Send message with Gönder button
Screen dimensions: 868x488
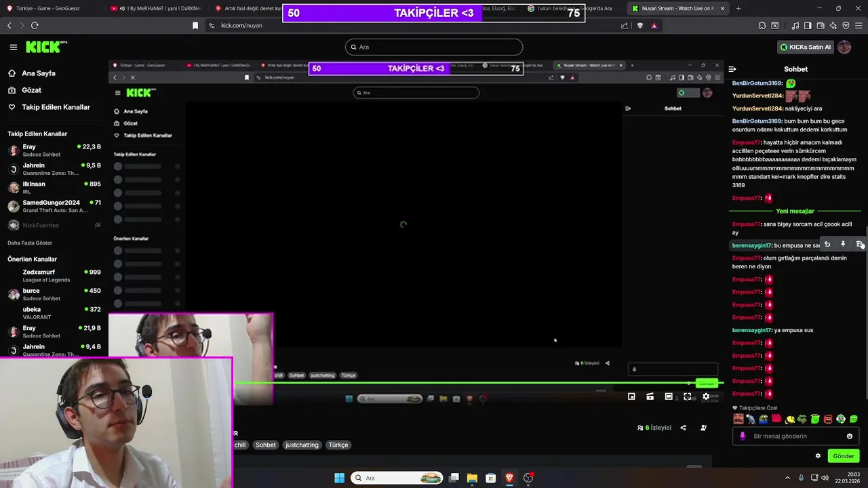click(x=844, y=456)
